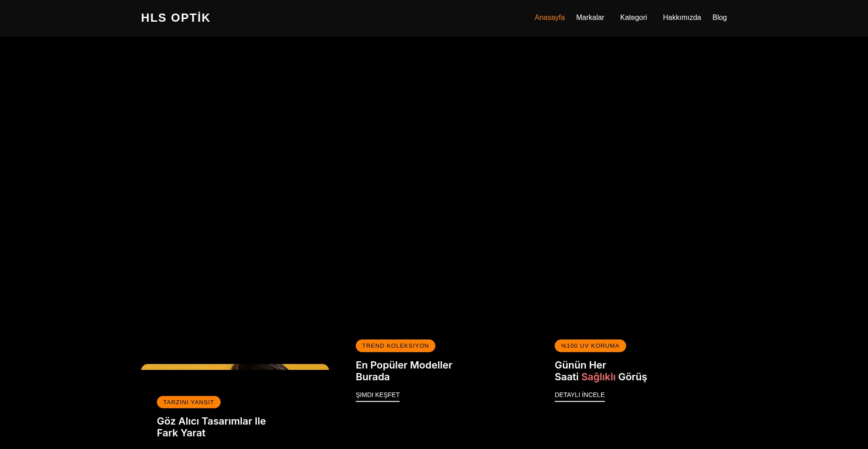868x449 pixels.
Task: Click the TARZINI YANSIT orange badge
Action: [x=189, y=402]
